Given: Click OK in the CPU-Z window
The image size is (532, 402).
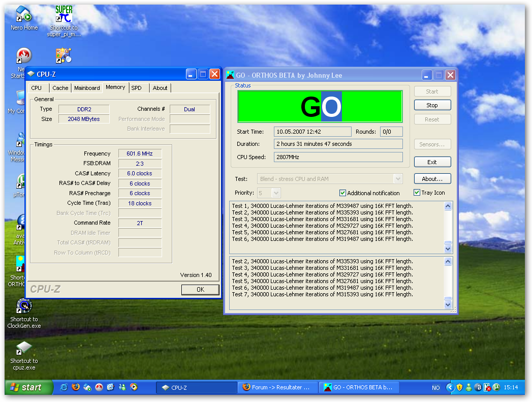Looking at the screenshot, I should pos(200,290).
